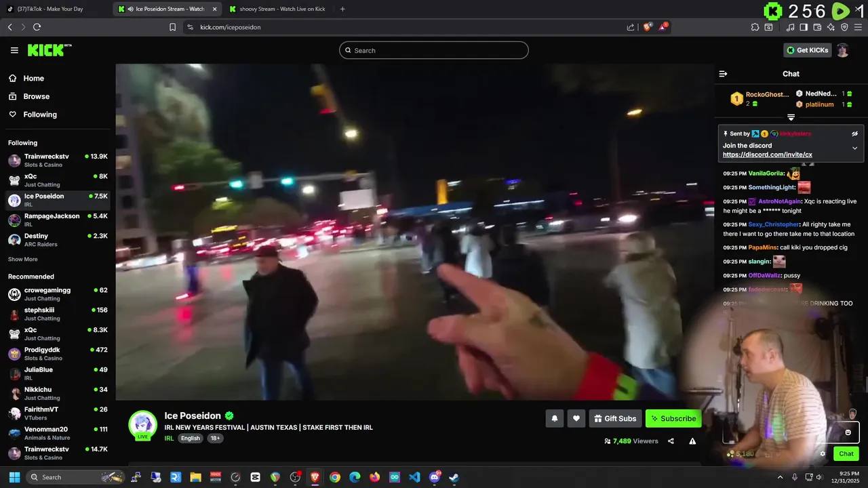Toggle the browser sidebar panel icon
868x488 pixels.
click(x=804, y=27)
